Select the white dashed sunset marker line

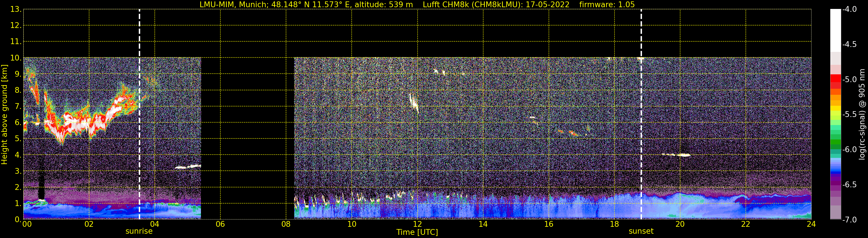point(641,114)
